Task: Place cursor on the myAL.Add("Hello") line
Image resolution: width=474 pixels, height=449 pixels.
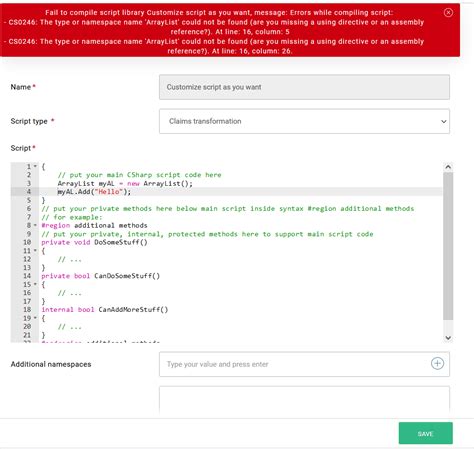Action: [x=94, y=192]
